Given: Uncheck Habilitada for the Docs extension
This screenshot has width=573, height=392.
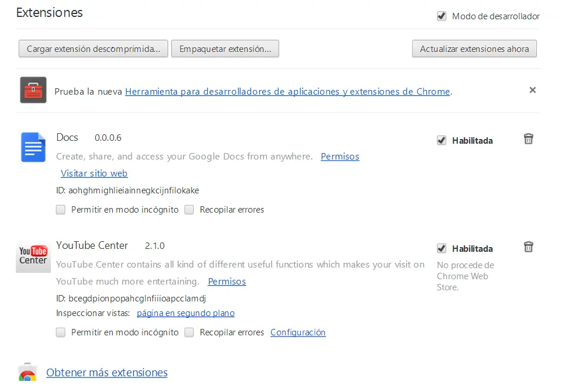Looking at the screenshot, I should click(x=442, y=140).
